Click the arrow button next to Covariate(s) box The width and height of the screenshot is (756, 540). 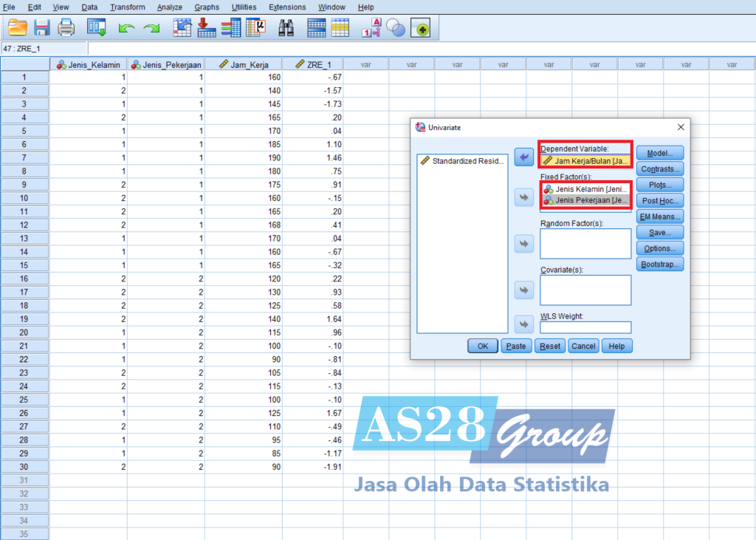pos(523,290)
